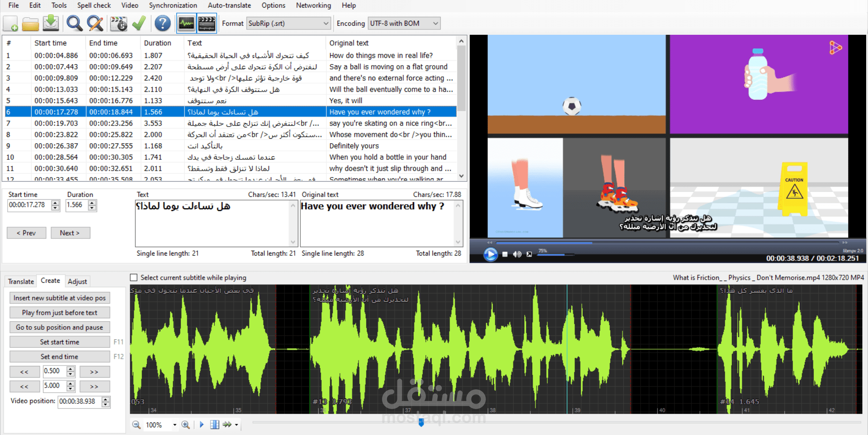Open the Networking menu
868x435 pixels.
pos(313,5)
